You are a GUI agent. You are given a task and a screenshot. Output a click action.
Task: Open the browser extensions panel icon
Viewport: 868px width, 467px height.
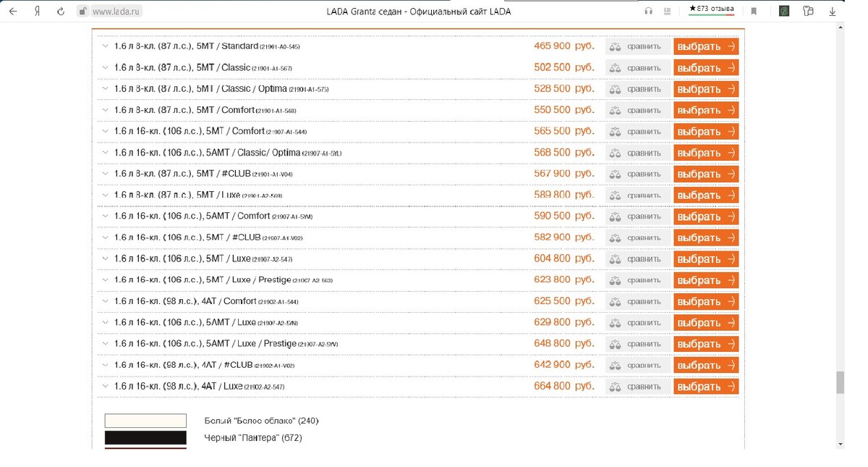click(809, 12)
